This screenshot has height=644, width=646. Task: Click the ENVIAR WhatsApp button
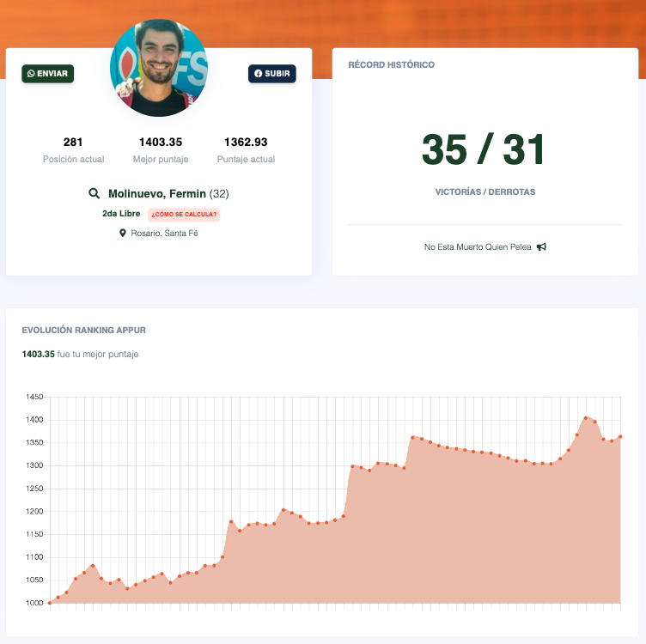48,74
